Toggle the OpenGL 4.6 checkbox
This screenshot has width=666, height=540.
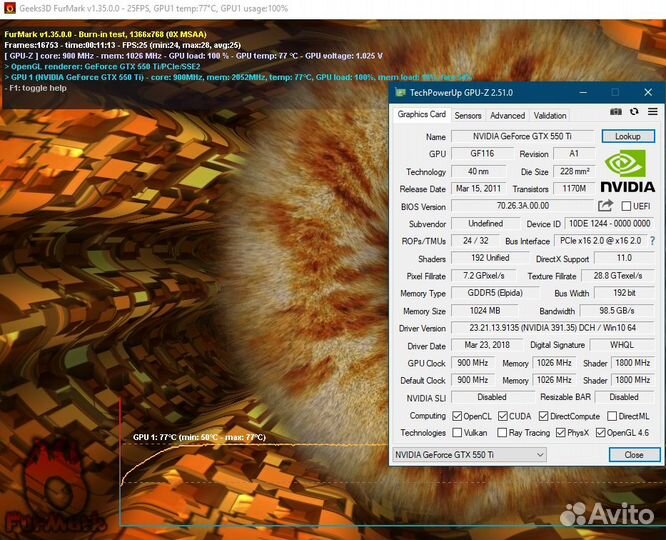pyautogui.click(x=600, y=433)
